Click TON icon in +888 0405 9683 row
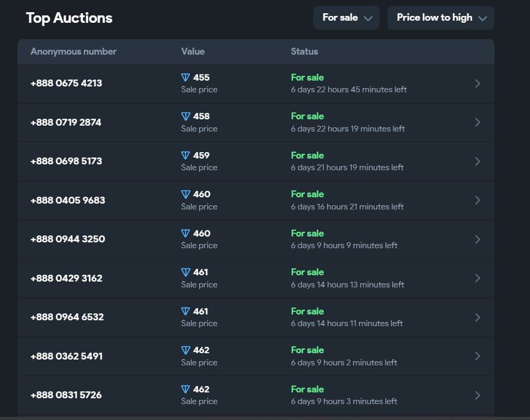The image size is (530, 420). point(185,194)
